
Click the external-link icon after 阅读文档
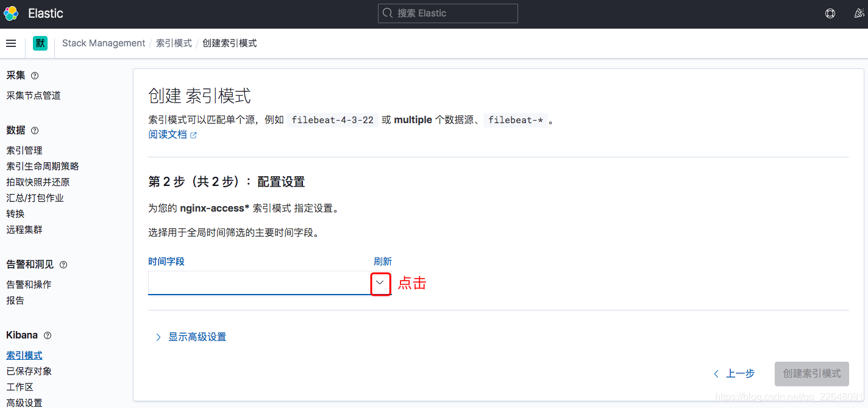pos(194,134)
